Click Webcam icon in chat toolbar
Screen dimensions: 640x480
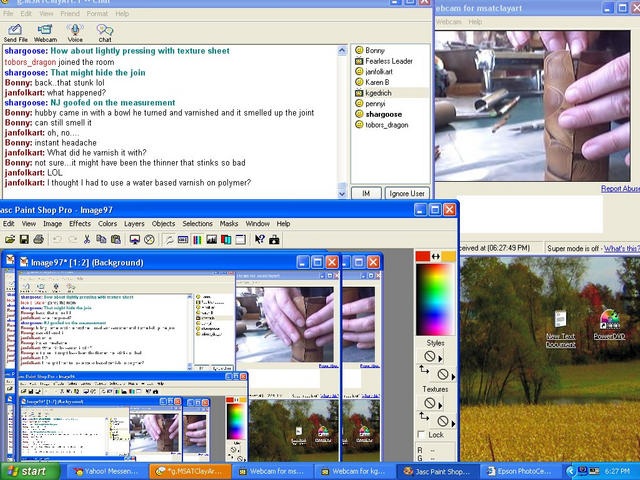point(45,33)
